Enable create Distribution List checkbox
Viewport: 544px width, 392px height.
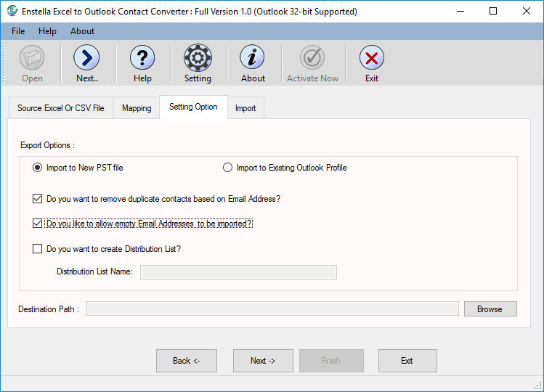[x=38, y=249]
